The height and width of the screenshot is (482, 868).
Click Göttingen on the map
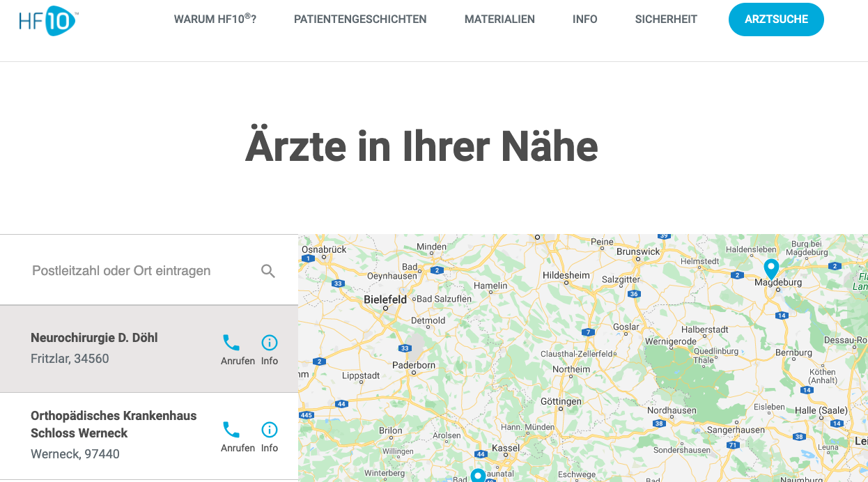tap(560, 402)
